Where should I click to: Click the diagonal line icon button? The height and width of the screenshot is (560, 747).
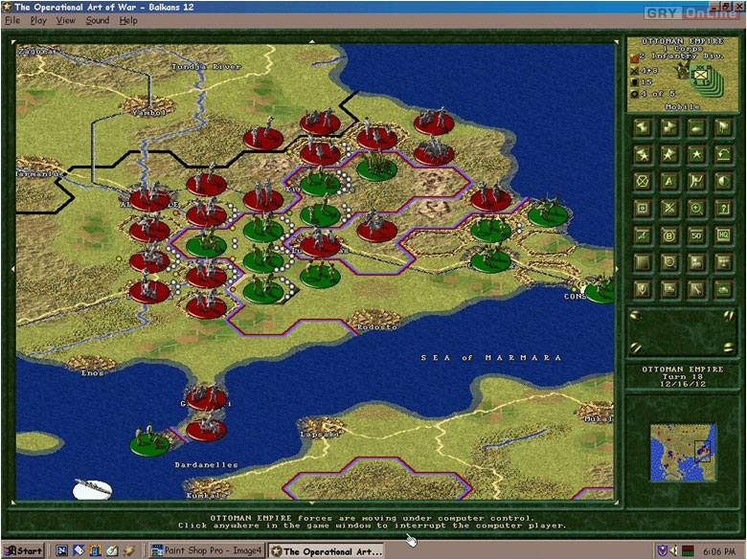[643, 235]
